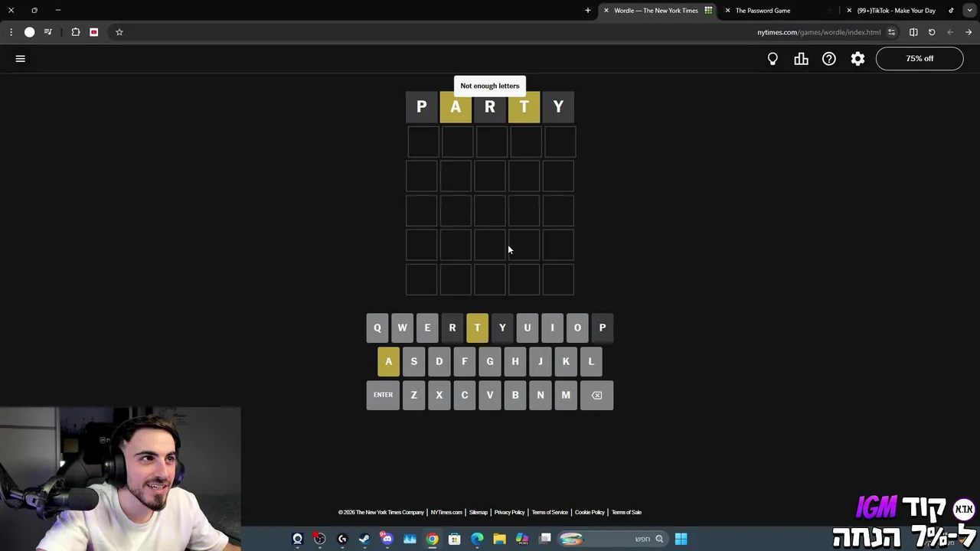
Task: Tap the C key on Wordle keyboard
Action: pos(464,395)
